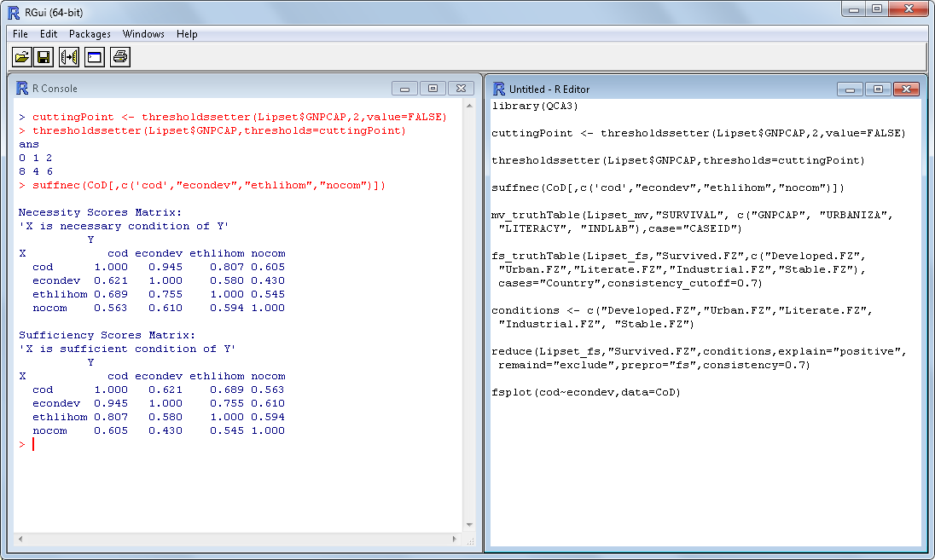Image resolution: width=935 pixels, height=560 pixels.
Task: Click the empty console prompt line
Action: point(171,444)
